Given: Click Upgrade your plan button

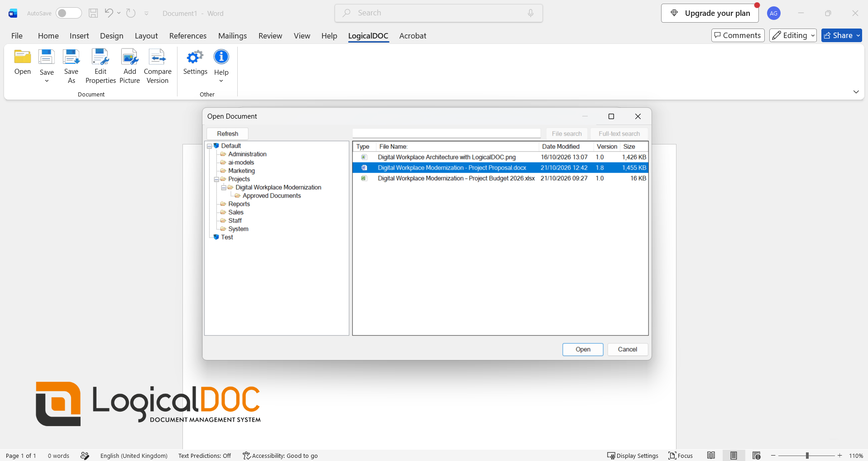Looking at the screenshot, I should point(710,13).
